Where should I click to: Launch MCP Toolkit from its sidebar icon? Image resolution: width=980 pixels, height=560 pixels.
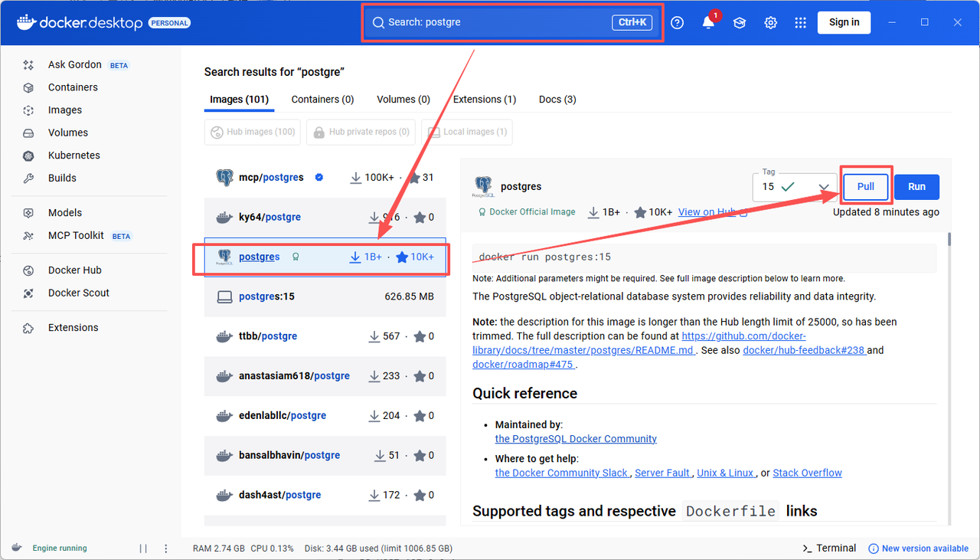coord(28,235)
